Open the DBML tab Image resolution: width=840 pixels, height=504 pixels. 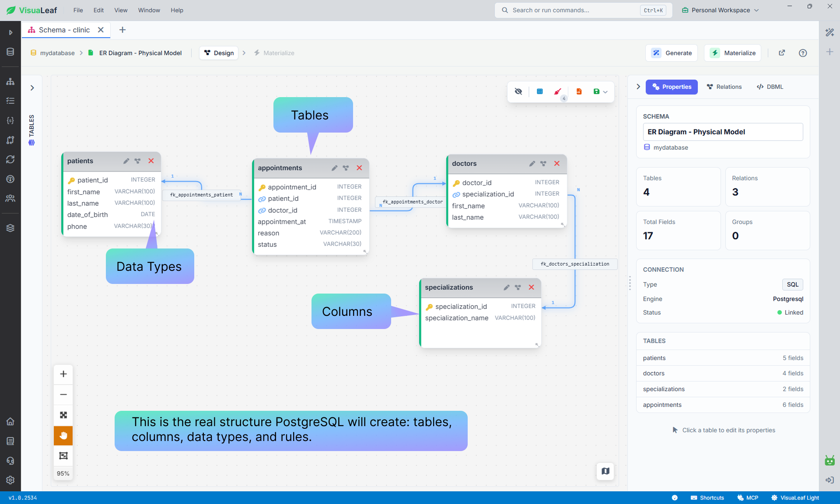770,87
